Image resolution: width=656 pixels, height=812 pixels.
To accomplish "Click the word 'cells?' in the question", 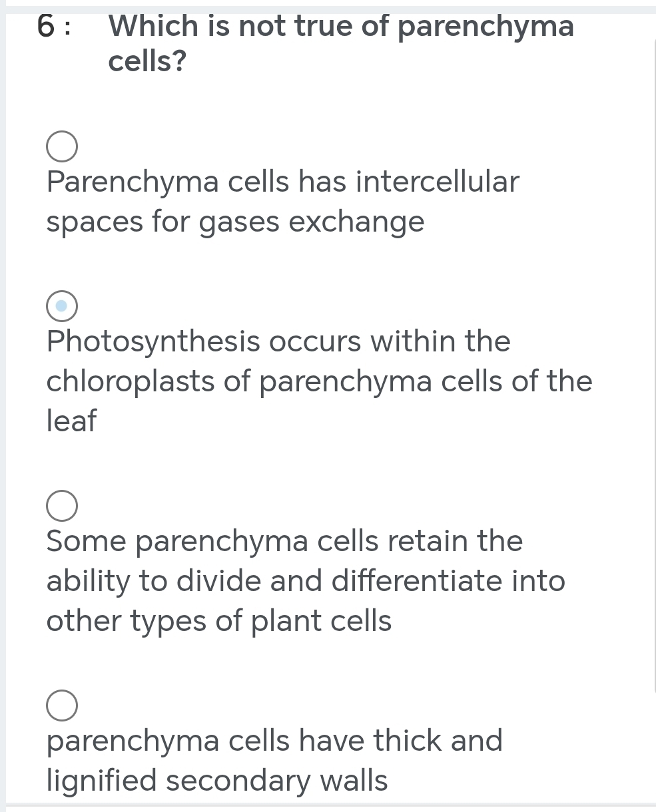I will tap(147, 62).
